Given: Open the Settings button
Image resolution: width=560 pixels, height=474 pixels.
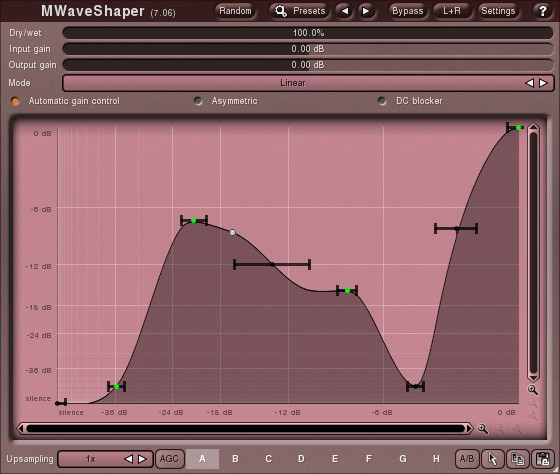Looking at the screenshot, I should pyautogui.click(x=498, y=11).
